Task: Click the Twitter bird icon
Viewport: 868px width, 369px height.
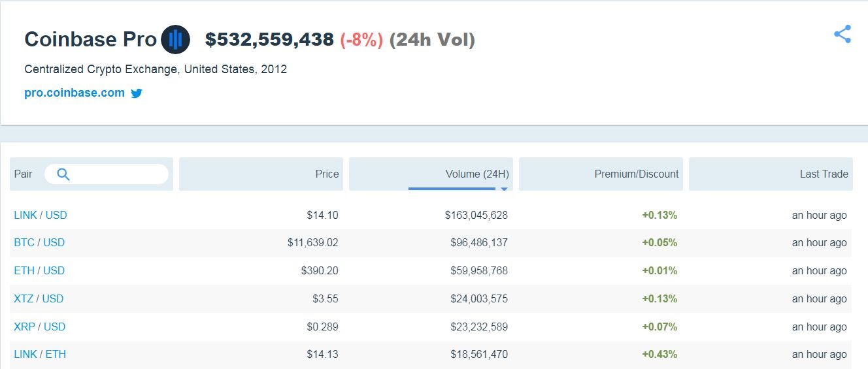Action: tap(137, 93)
